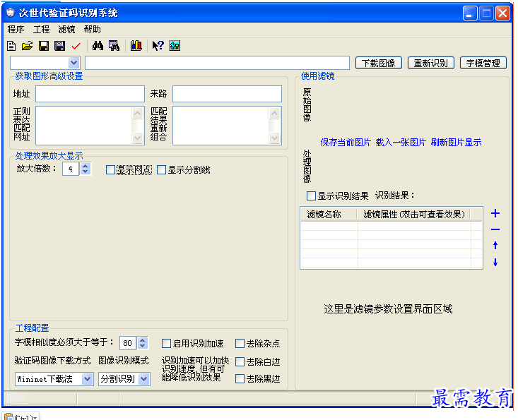Click the green image toolbar icon
518x420 pixels.
click(x=175, y=46)
